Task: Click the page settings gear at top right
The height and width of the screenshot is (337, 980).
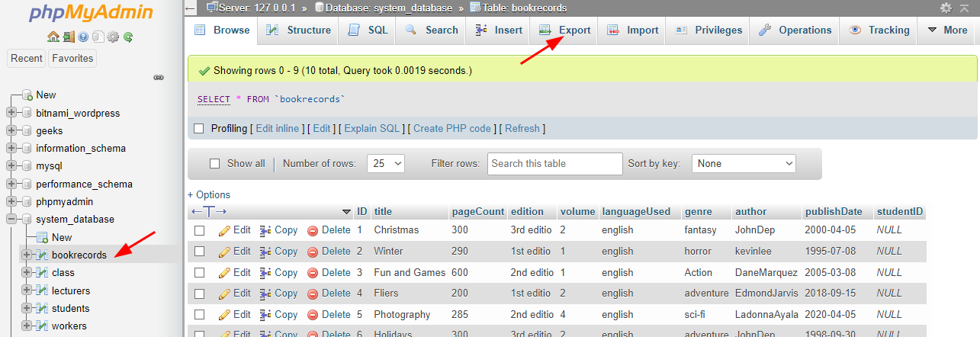Action: [946, 8]
